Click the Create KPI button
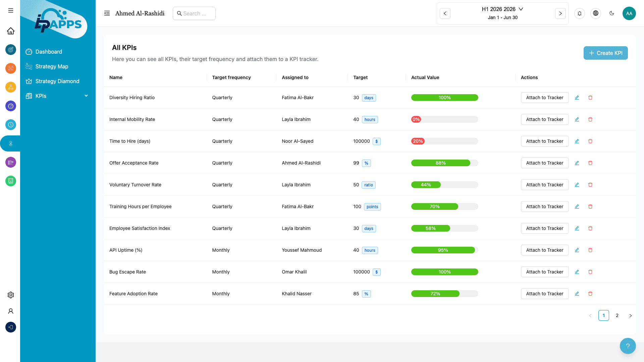This screenshot has height=362, width=644. pyautogui.click(x=605, y=53)
